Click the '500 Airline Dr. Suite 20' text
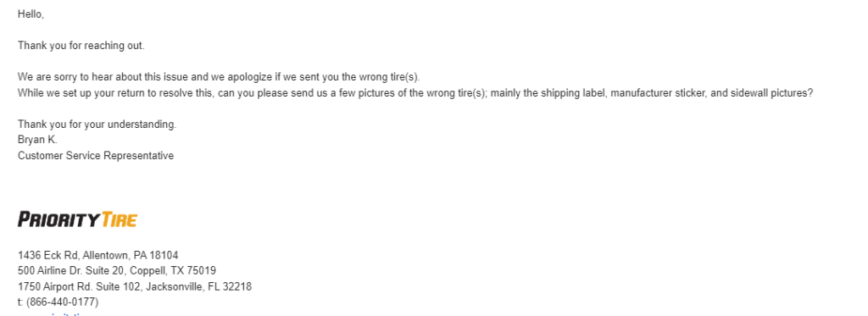Image resolution: width=868 pixels, height=316 pixels. pos(71,271)
